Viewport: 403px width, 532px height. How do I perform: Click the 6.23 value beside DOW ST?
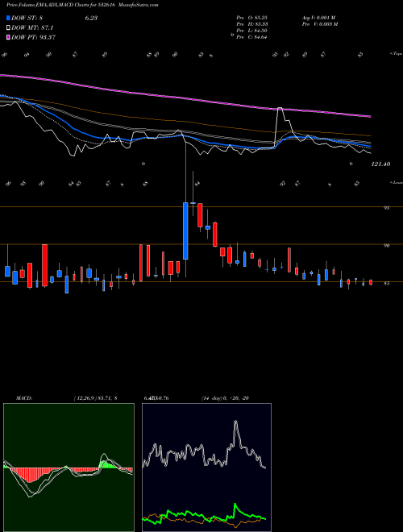91,19
